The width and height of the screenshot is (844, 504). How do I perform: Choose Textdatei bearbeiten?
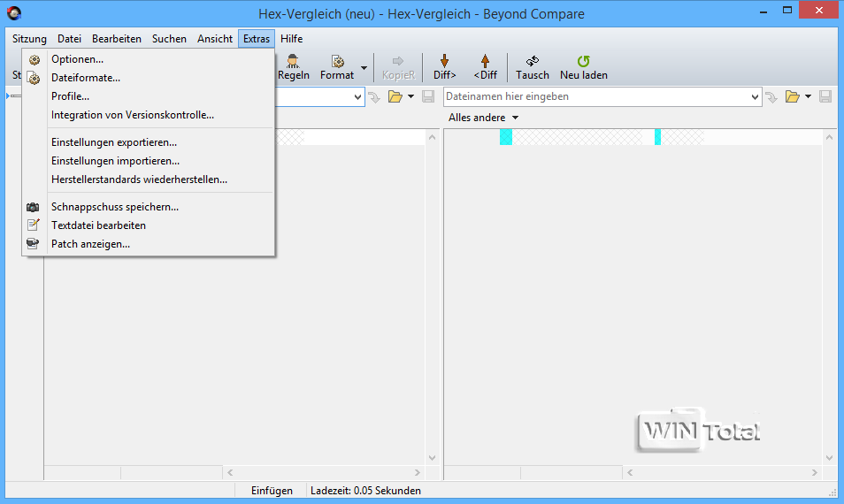pyautogui.click(x=148, y=225)
